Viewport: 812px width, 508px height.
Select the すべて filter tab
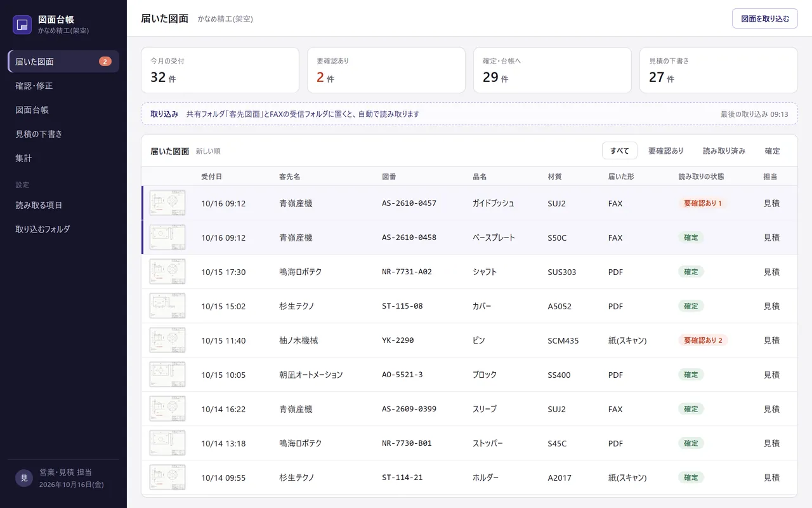pos(620,150)
